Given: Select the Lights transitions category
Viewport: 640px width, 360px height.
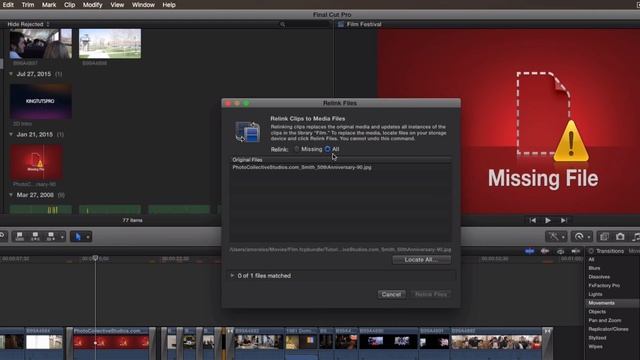Looking at the screenshot, I should [x=595, y=294].
